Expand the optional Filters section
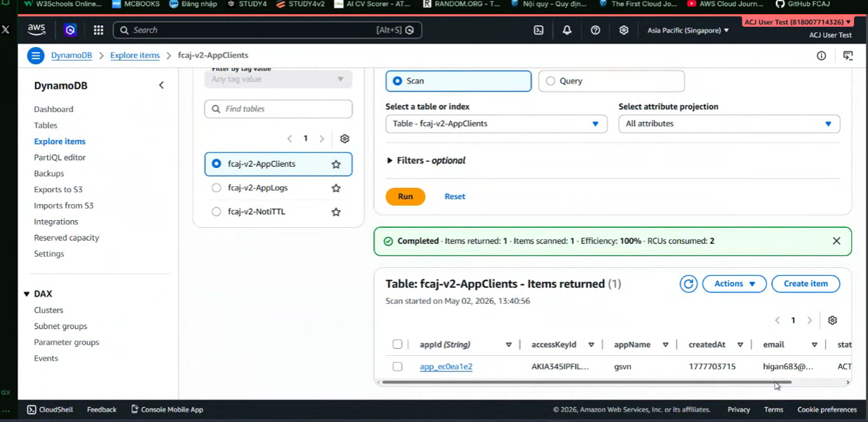Screen dimensions: 868x422 tap(427, 160)
